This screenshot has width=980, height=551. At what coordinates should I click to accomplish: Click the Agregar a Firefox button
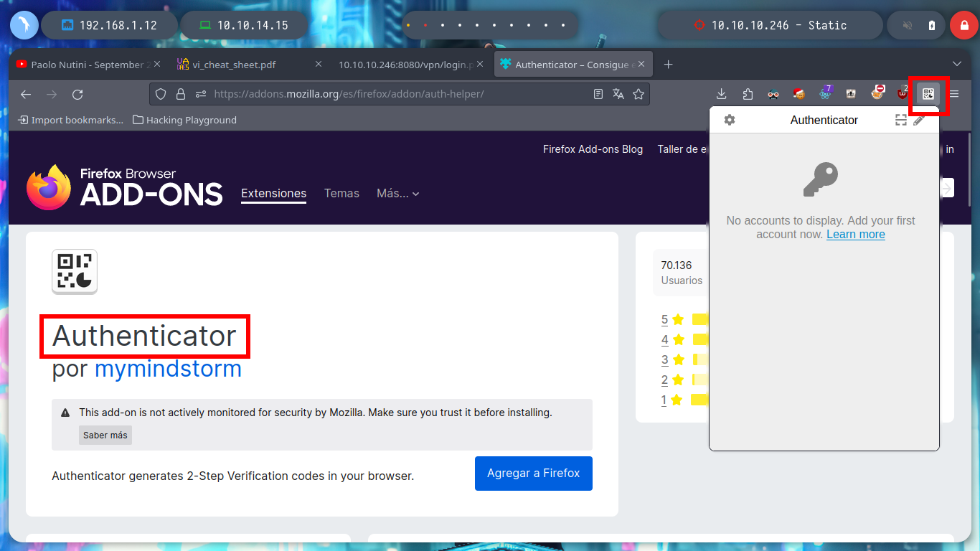click(x=534, y=474)
